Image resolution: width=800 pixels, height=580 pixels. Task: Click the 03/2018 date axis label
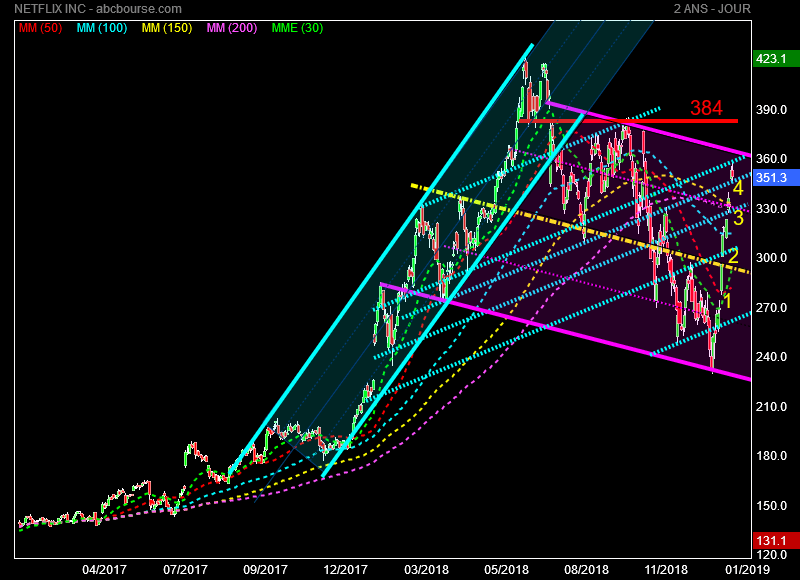(x=427, y=569)
